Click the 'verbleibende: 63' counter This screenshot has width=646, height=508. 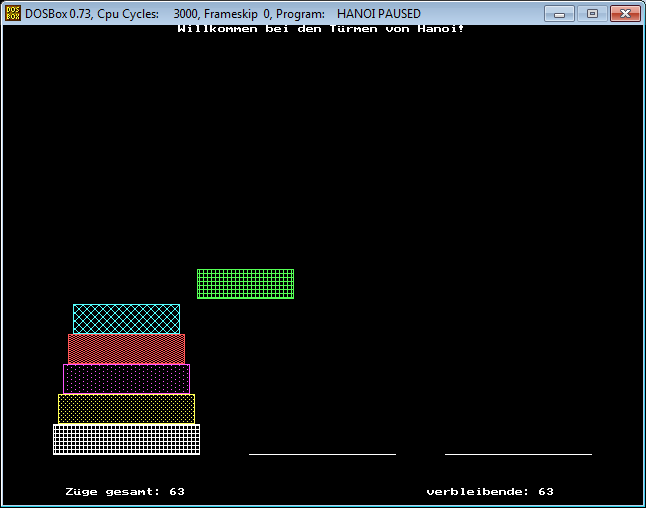(490, 492)
